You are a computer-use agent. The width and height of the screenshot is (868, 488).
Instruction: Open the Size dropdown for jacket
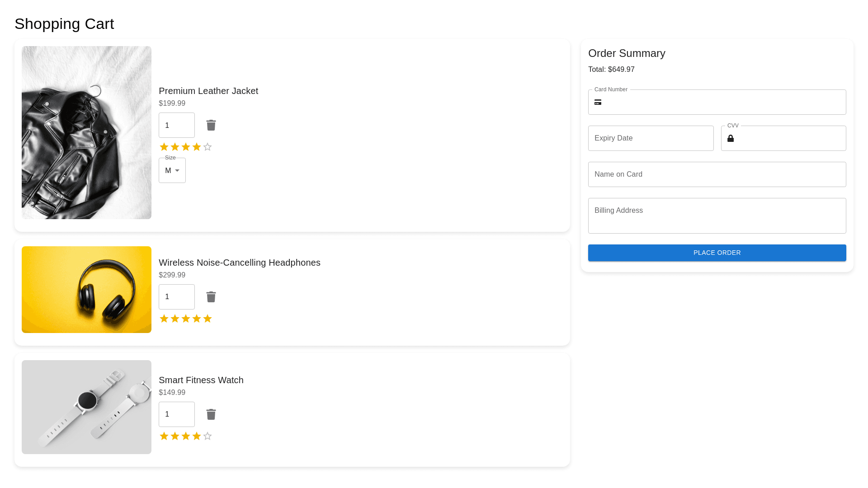click(172, 170)
